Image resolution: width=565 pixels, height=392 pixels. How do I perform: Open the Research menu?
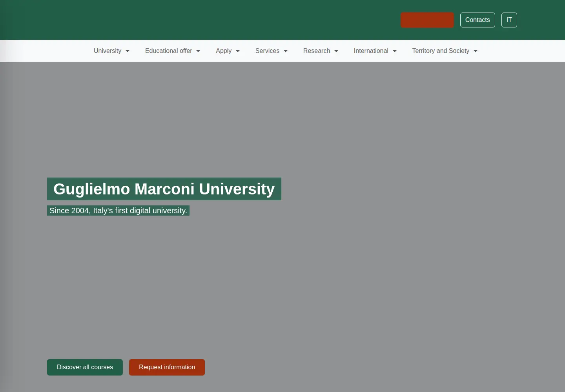click(x=321, y=51)
